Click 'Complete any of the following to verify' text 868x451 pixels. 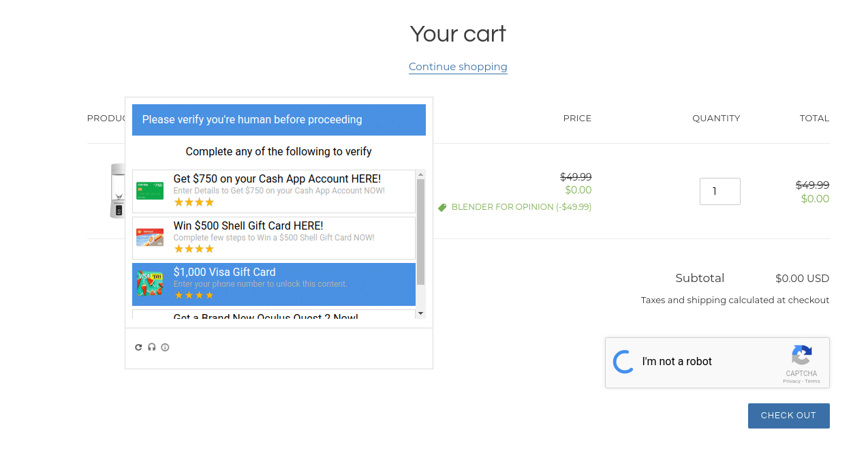coord(279,151)
